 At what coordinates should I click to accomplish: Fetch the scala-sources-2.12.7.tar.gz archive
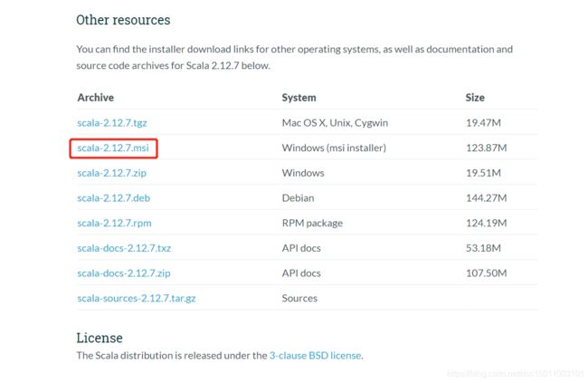[137, 298]
